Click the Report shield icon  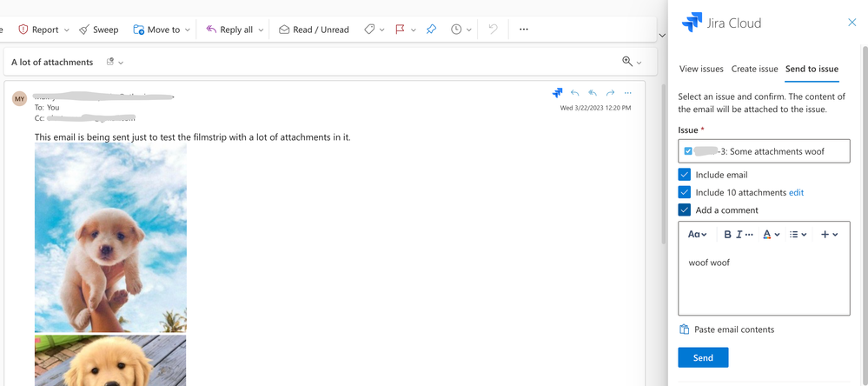click(x=23, y=30)
